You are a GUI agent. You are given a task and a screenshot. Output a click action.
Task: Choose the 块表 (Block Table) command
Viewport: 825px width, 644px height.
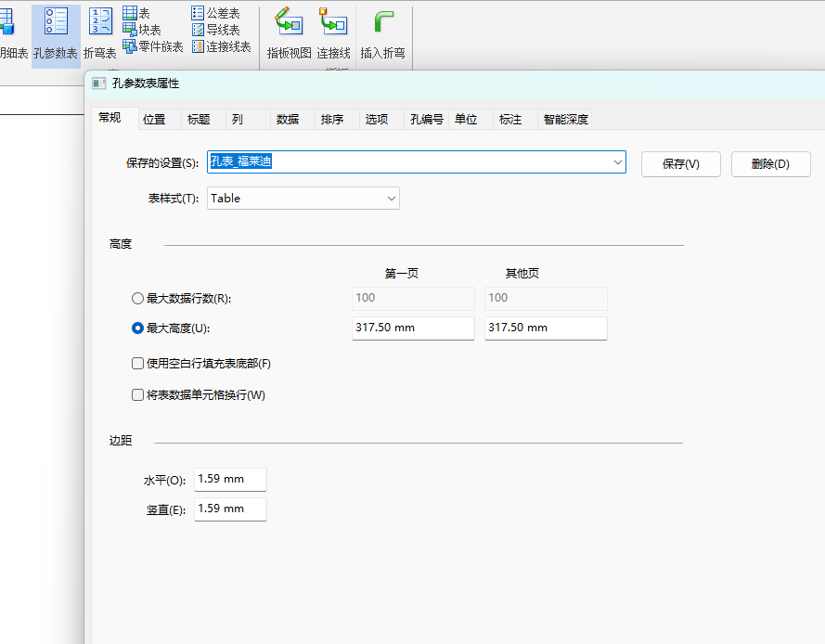pyautogui.click(x=142, y=30)
